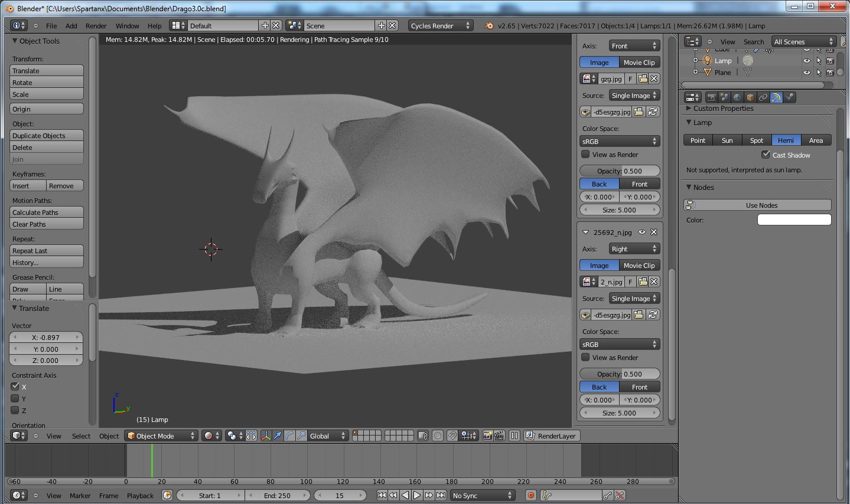850x504 pixels.
Task: Click the Calculate Paths button
Action: point(47,212)
